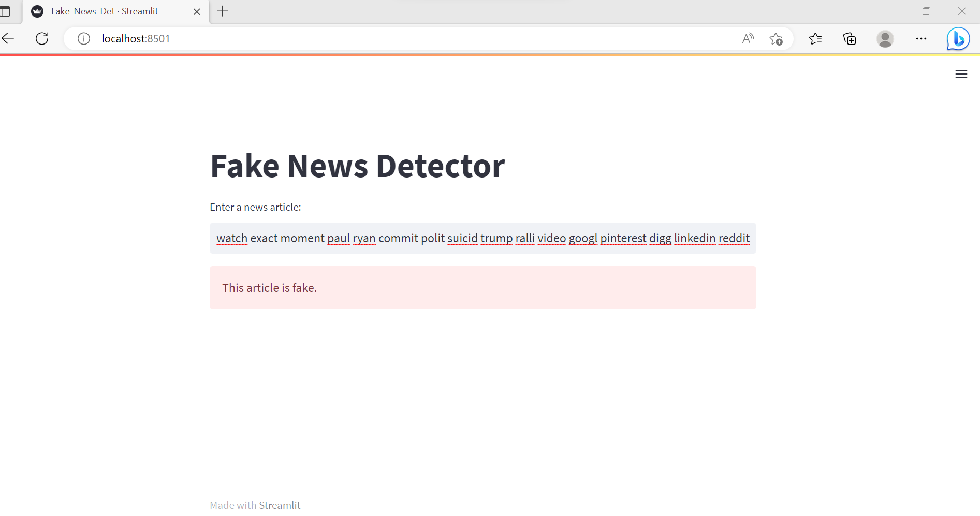
Task: Click the Streamlit link in the footer
Action: click(280, 505)
